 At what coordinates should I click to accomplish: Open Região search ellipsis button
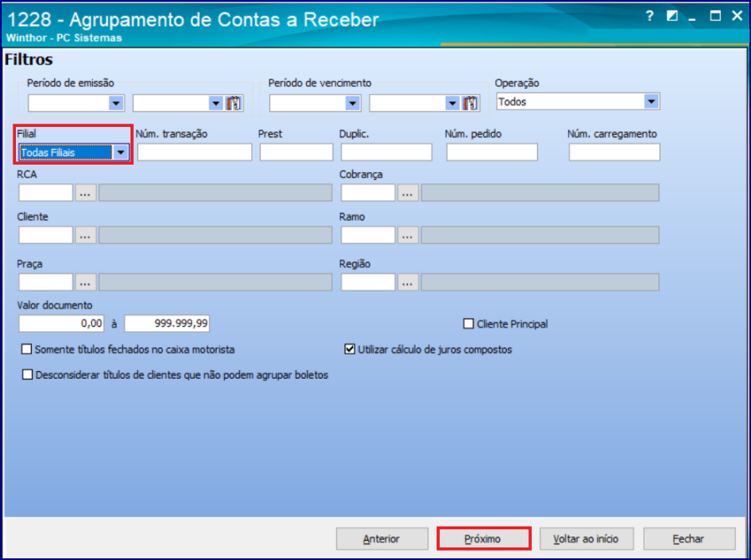coord(407,283)
